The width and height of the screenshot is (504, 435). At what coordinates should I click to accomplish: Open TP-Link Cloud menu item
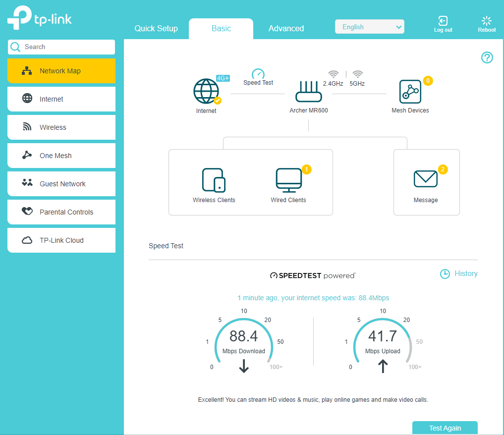pos(61,240)
